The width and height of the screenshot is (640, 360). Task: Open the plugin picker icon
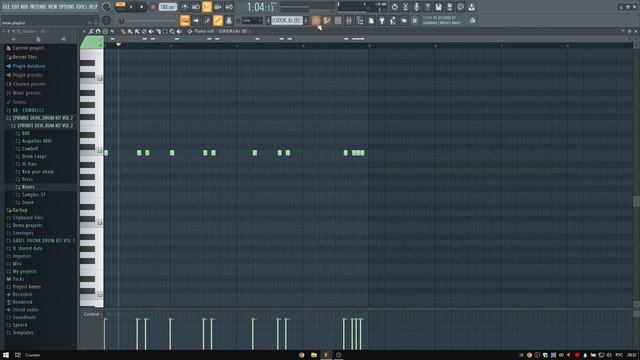pyautogui.click(x=382, y=20)
